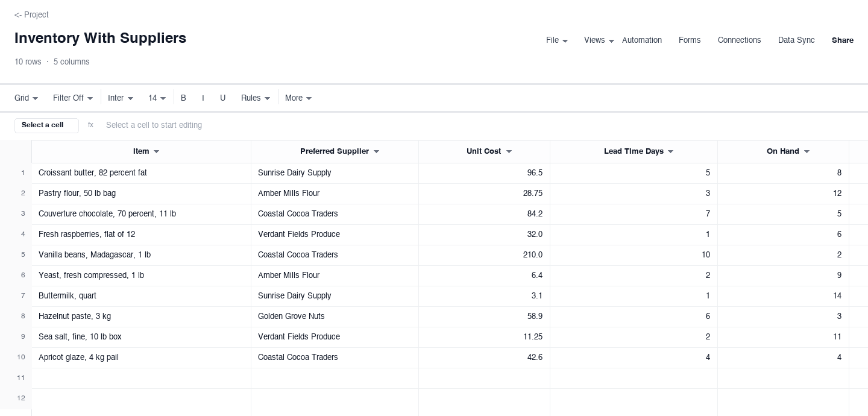Screen dimensions: 868x416
Task: Open the Views menu
Action: point(599,40)
